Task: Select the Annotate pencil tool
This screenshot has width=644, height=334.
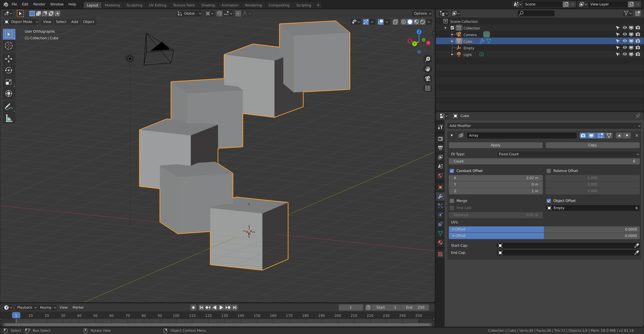Action: coord(9,107)
